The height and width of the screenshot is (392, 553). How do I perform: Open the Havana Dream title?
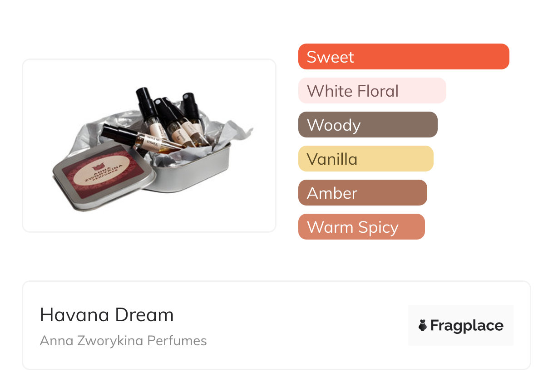coord(107,315)
